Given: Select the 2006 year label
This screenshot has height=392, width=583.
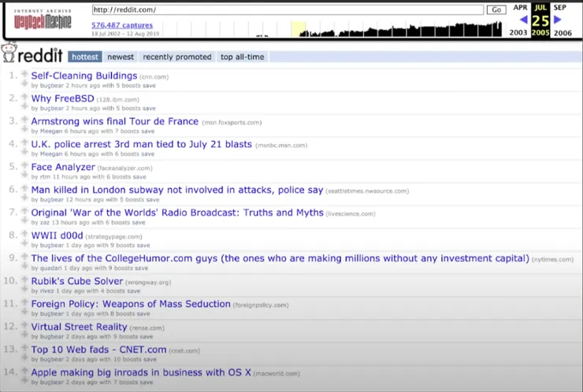Looking at the screenshot, I should pyautogui.click(x=563, y=33).
